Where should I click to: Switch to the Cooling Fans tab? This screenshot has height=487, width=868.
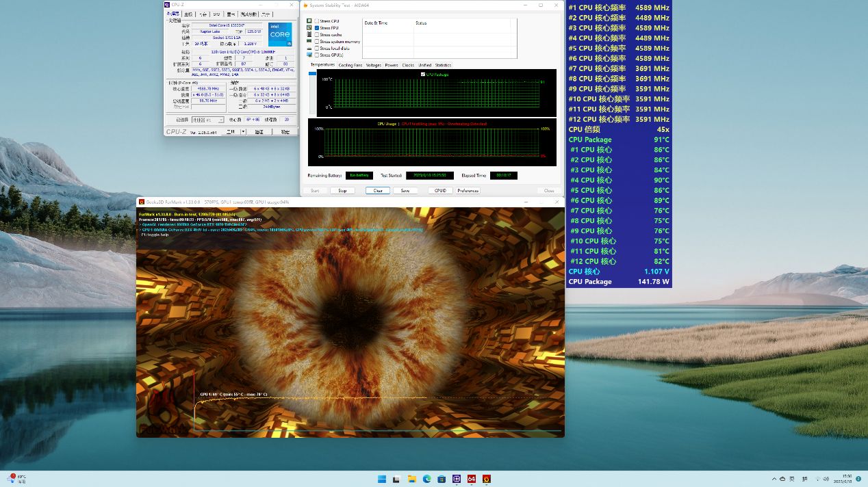[x=350, y=65]
